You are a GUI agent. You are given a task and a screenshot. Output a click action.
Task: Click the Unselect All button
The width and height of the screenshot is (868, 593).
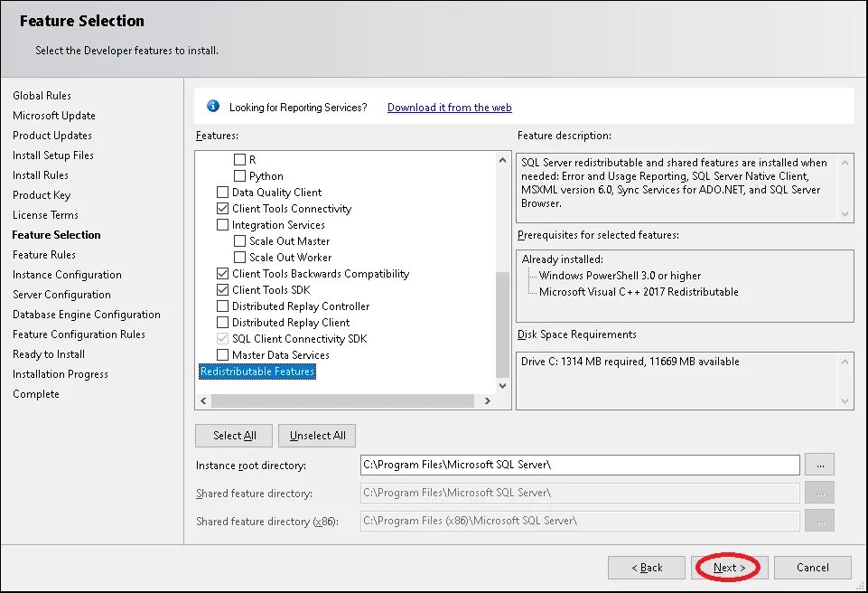(x=317, y=436)
